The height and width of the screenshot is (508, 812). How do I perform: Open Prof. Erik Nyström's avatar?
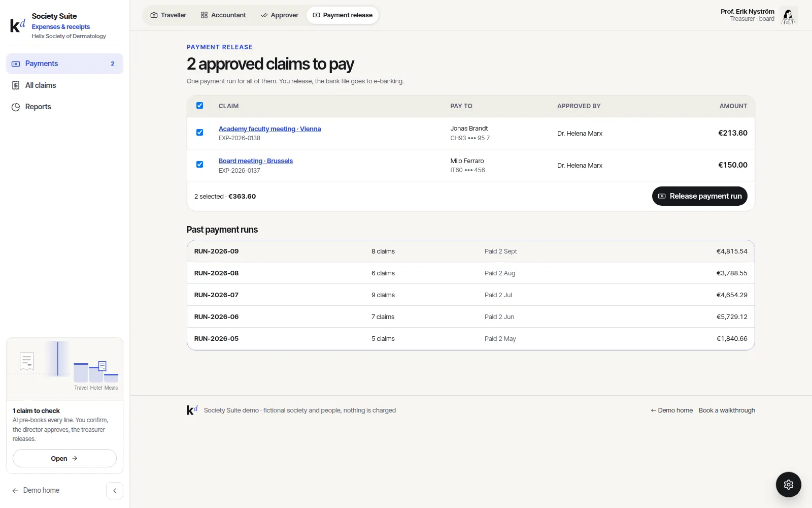pos(788,15)
